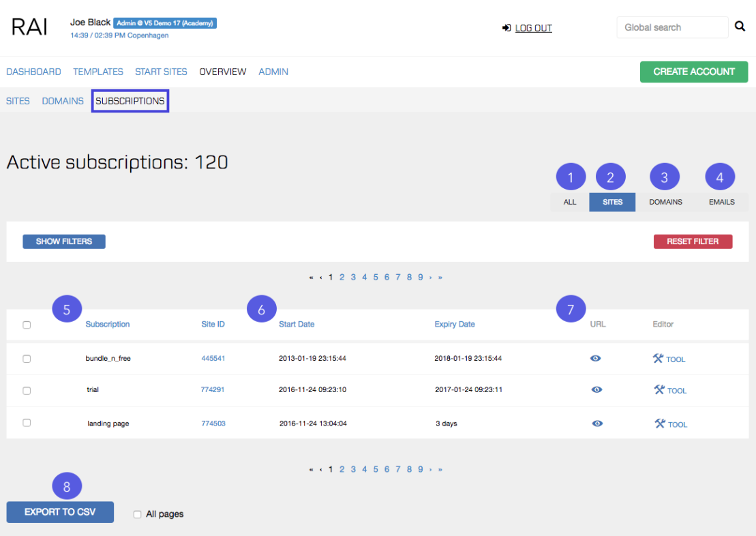Go to page 2 in top pagination
This screenshot has width=756, height=536.
[342, 278]
